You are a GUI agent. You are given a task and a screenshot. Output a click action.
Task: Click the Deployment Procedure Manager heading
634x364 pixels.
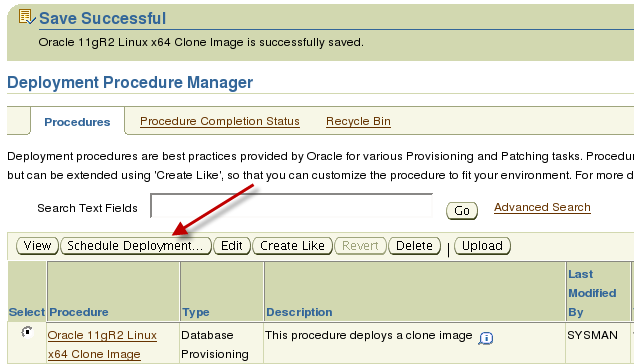point(130,82)
